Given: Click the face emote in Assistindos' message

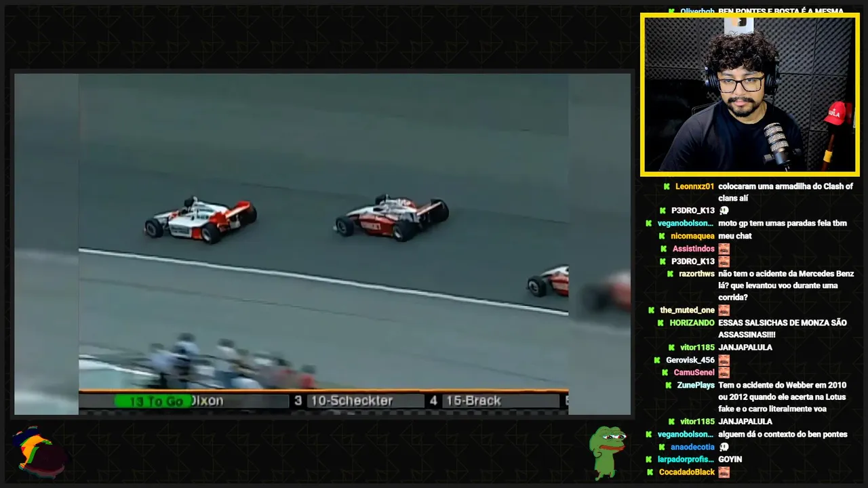Looking at the screenshot, I should 724,249.
